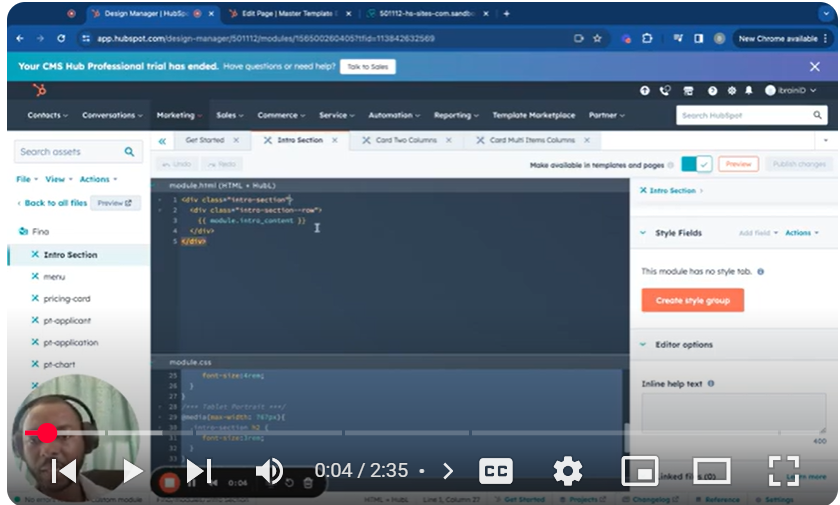Image resolution: width=840 pixels, height=505 pixels.
Task: Click the HubSpot sprocket logo
Action: [40, 91]
